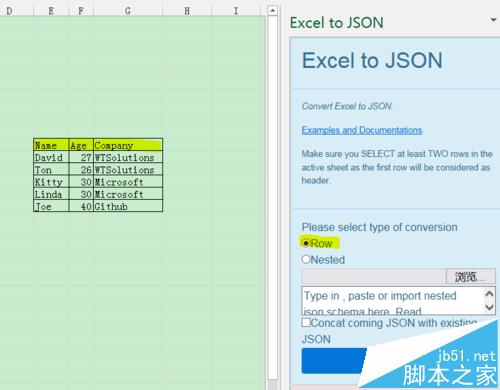Select the age 40 cell
This screenshot has width=500, height=390.
coord(81,206)
